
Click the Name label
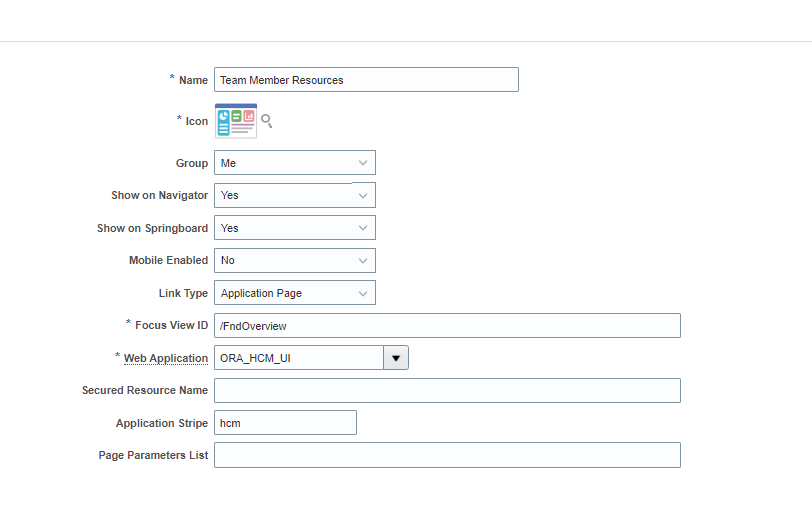193,80
